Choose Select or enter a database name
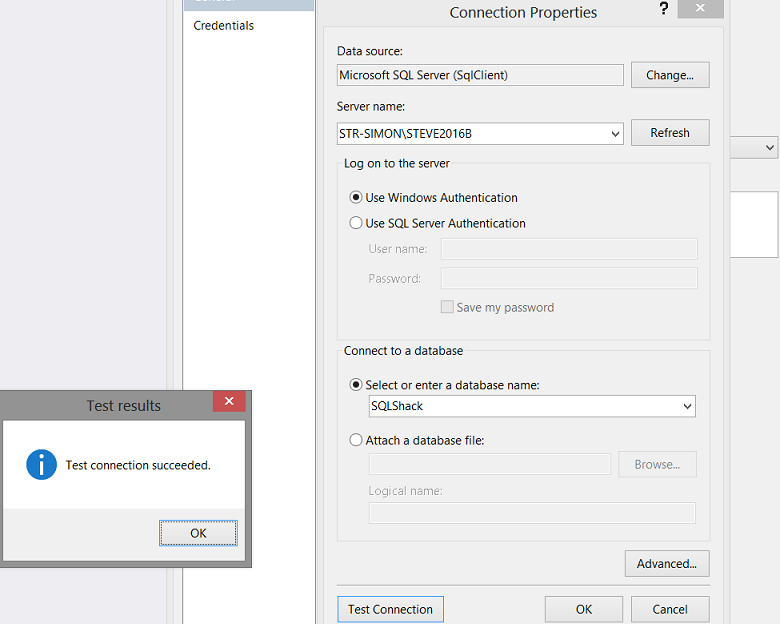This screenshot has height=624, width=780. tap(356, 385)
